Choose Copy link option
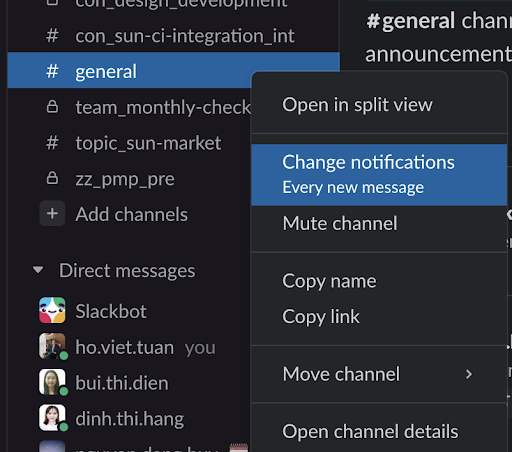Image resolution: width=512 pixels, height=452 pixels. (379, 316)
